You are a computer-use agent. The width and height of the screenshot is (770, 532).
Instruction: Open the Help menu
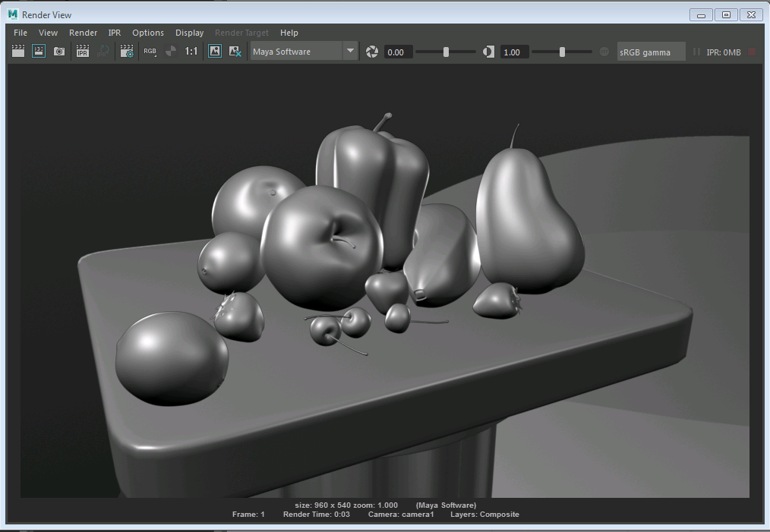(289, 33)
